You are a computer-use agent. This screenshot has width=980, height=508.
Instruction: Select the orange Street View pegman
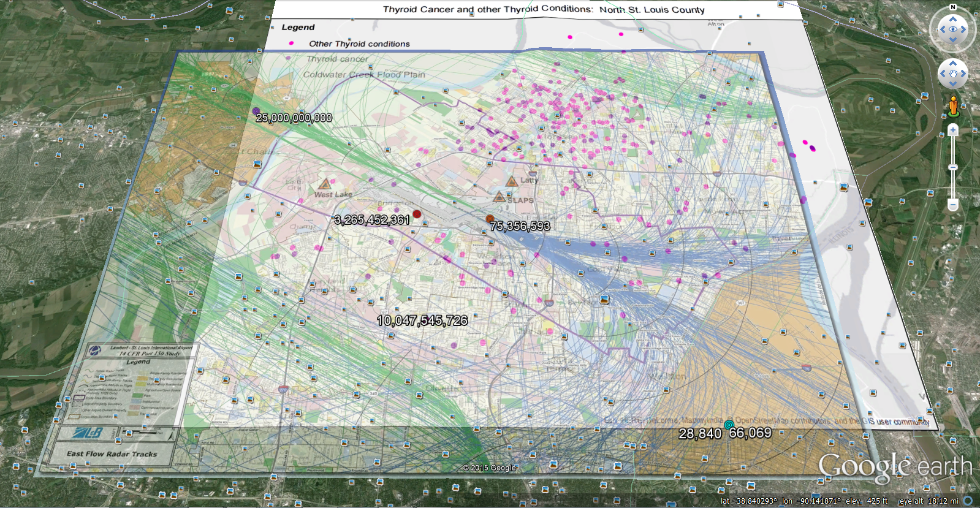(953, 106)
